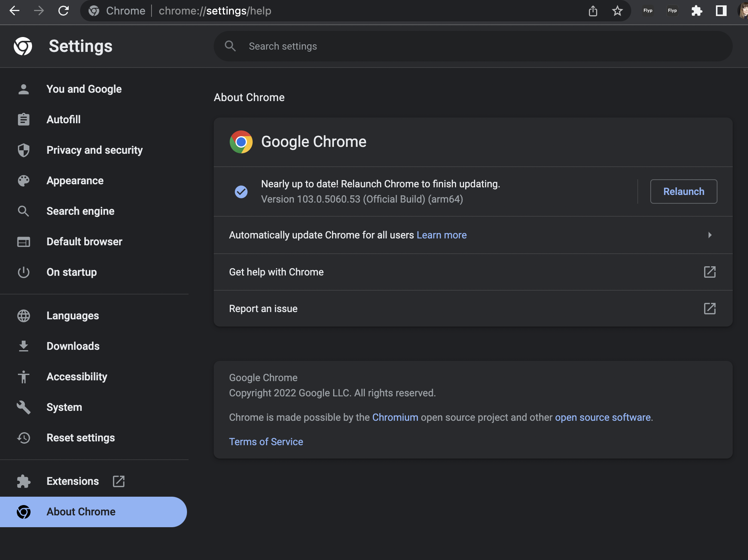The height and width of the screenshot is (560, 748).
Task: Open the Get help with Chrome external link icon
Action: pyautogui.click(x=709, y=272)
